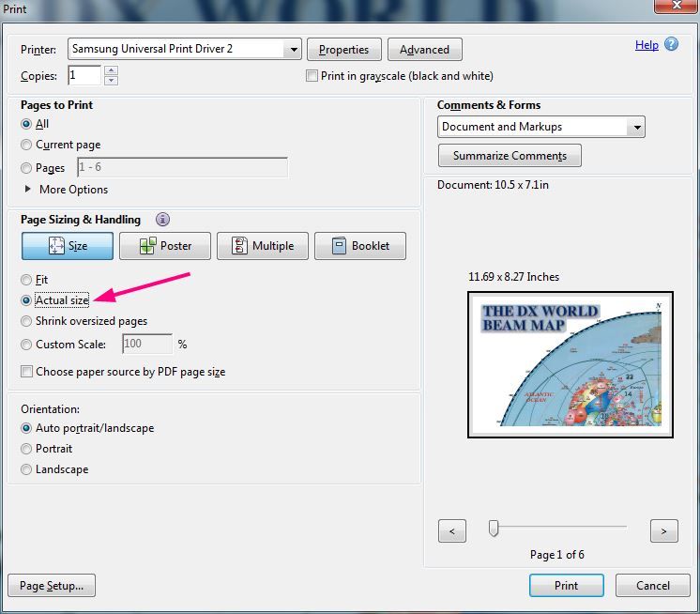Select the Booklet printing button

click(x=359, y=246)
